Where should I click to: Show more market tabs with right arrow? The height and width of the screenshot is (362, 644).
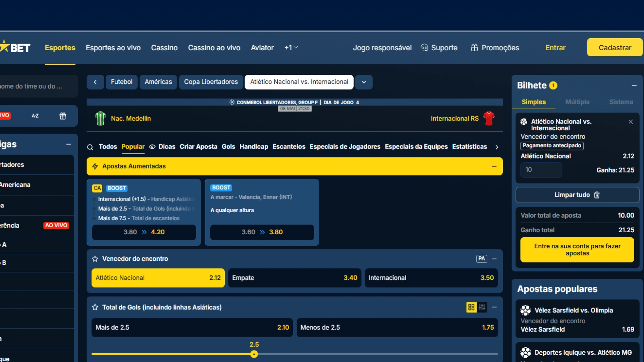click(x=497, y=147)
